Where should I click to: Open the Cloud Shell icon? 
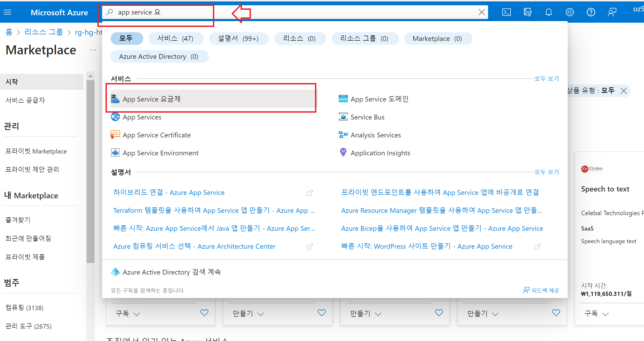click(506, 12)
